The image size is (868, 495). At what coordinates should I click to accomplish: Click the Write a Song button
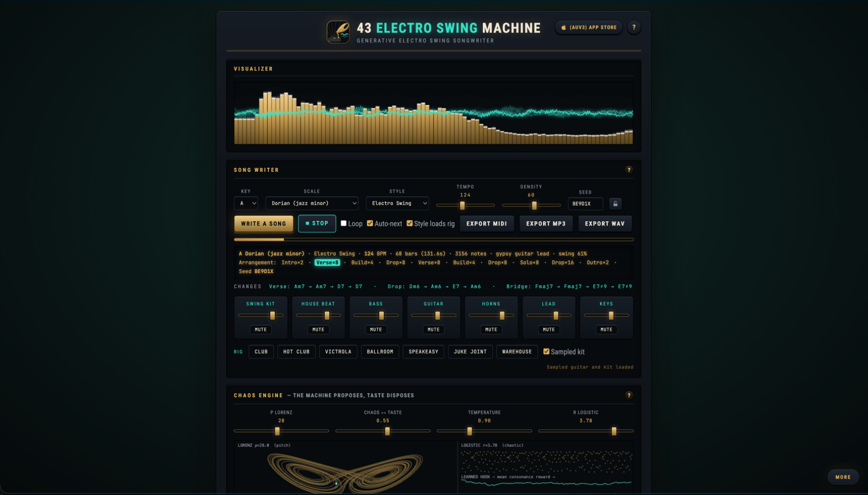tap(264, 224)
